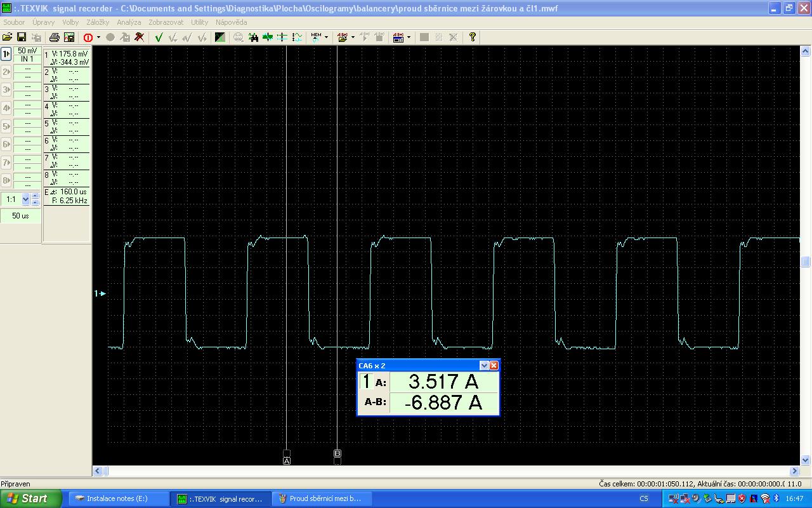Open the Soubor menu

point(14,22)
